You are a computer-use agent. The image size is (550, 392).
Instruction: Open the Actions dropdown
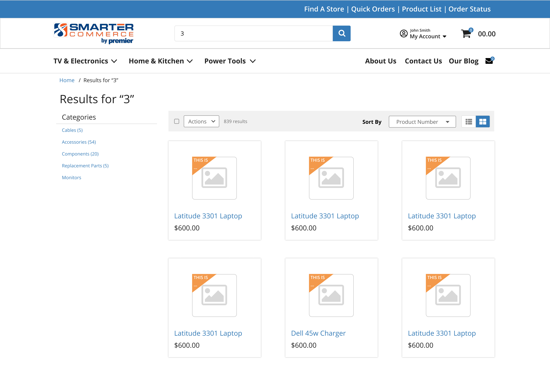[201, 121]
